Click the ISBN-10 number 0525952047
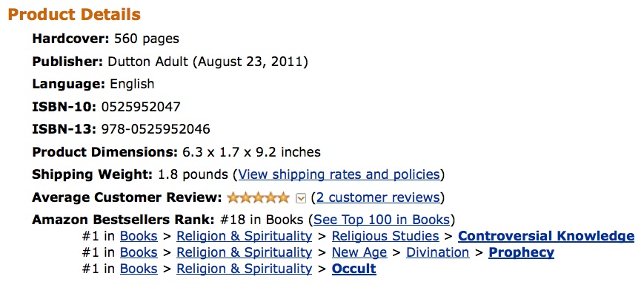 (141, 107)
